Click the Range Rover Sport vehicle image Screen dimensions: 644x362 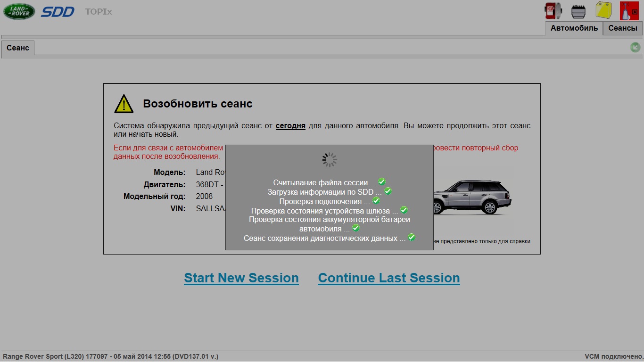pos(471,197)
